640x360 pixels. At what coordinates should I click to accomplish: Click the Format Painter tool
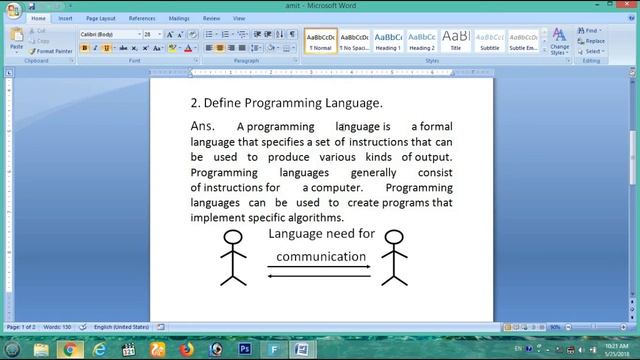(x=51, y=51)
